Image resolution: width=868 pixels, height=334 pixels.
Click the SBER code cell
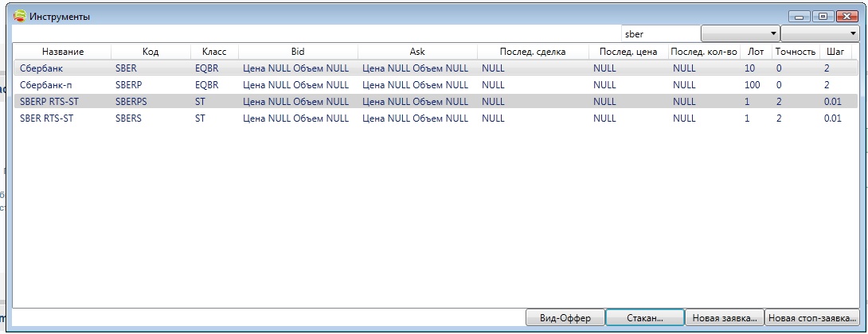tap(126, 68)
